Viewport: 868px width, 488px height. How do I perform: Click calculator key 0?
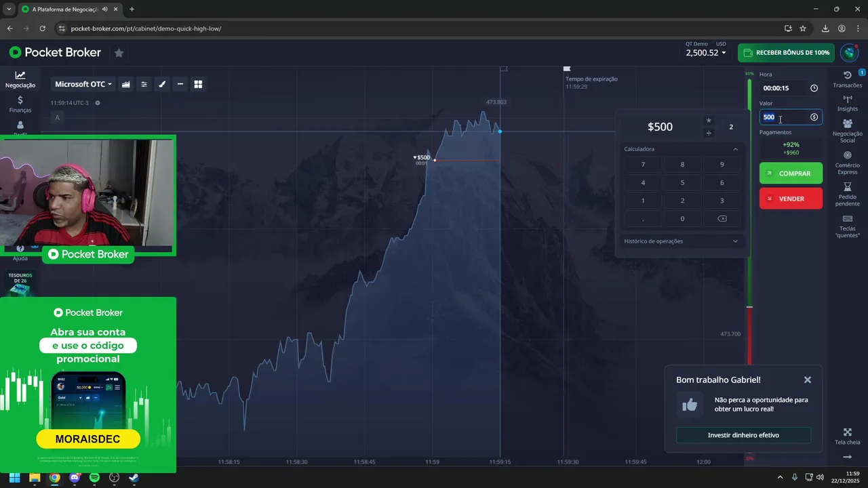tap(682, 219)
